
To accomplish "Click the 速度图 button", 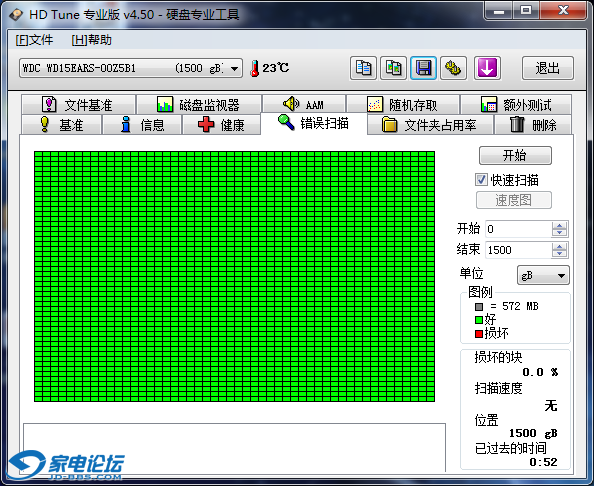I will 514,200.
